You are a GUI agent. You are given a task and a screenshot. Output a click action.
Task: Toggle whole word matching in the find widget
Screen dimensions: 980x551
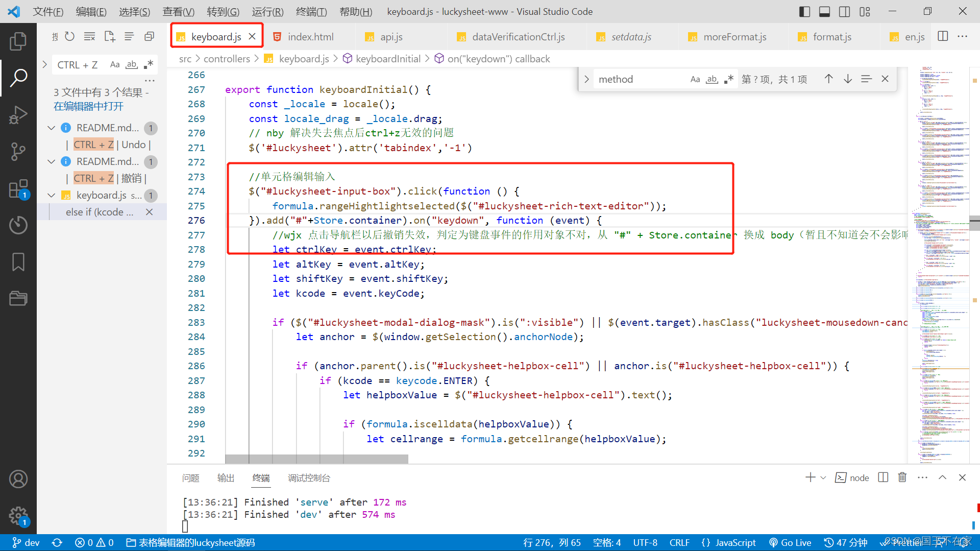coord(713,79)
